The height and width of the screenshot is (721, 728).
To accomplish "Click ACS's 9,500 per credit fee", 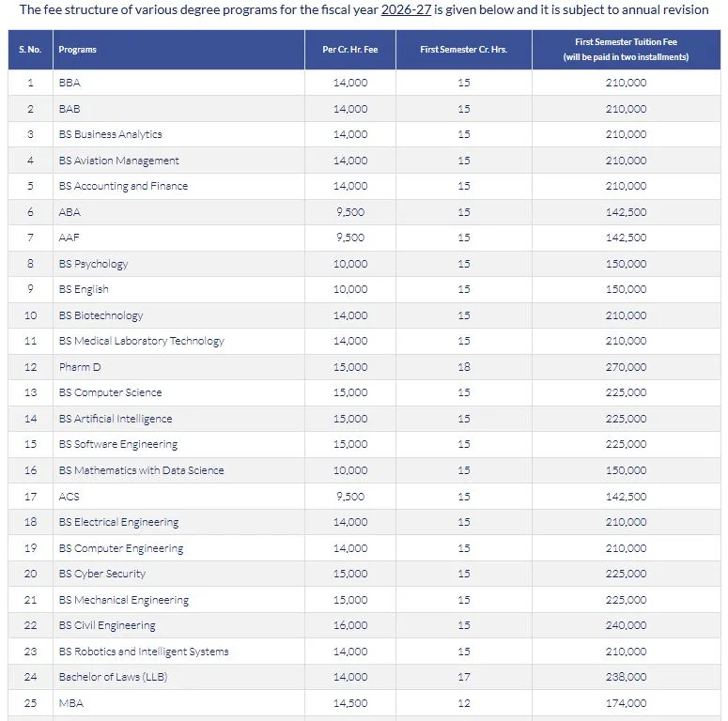I will pyautogui.click(x=350, y=497).
